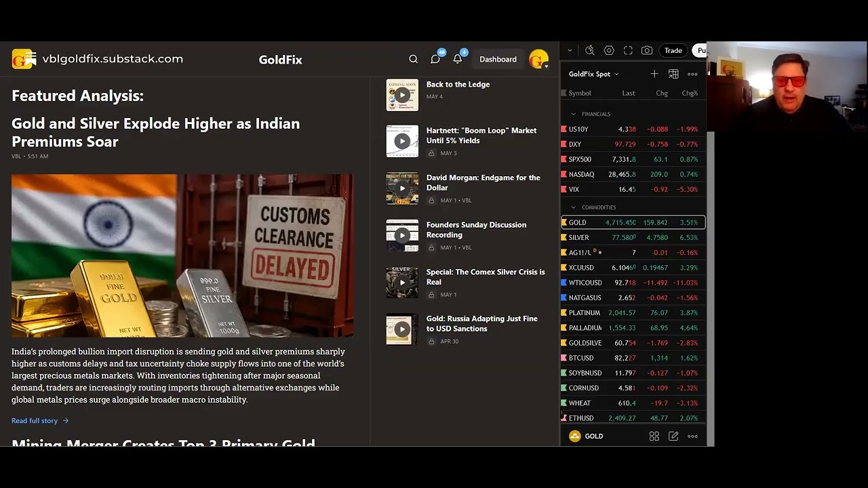Play Founders Sunday Discussion thumbnail
Viewport: 868px width, 488px height.
coord(402,235)
